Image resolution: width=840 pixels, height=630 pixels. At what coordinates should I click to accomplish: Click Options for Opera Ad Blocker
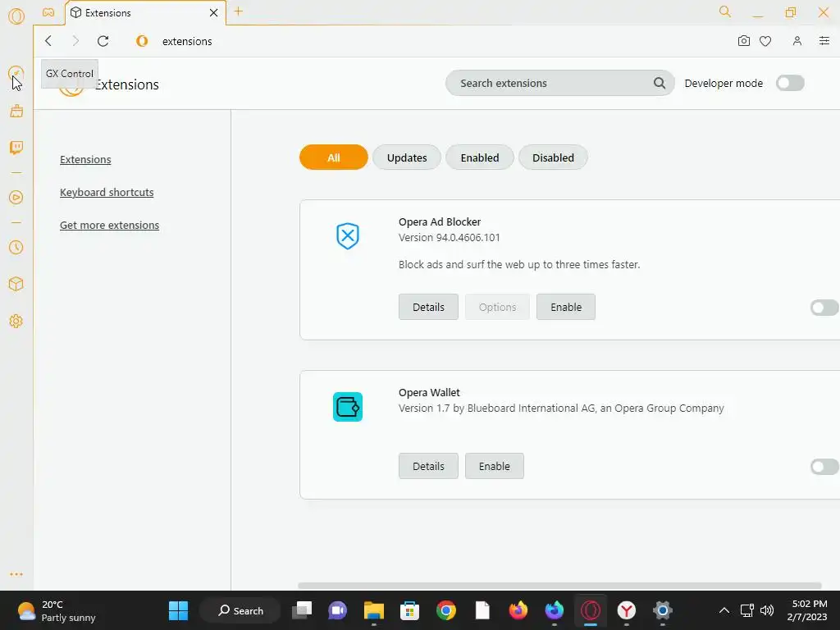pyautogui.click(x=497, y=307)
